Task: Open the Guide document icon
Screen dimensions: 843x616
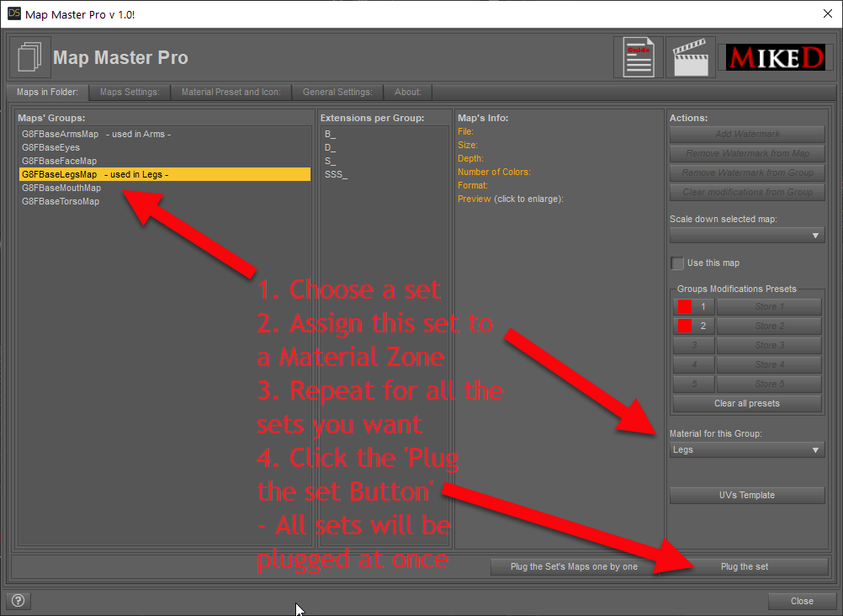Action: pyautogui.click(x=639, y=57)
